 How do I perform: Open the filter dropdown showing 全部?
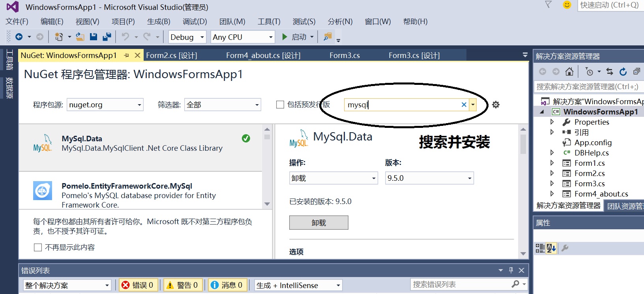tap(223, 105)
